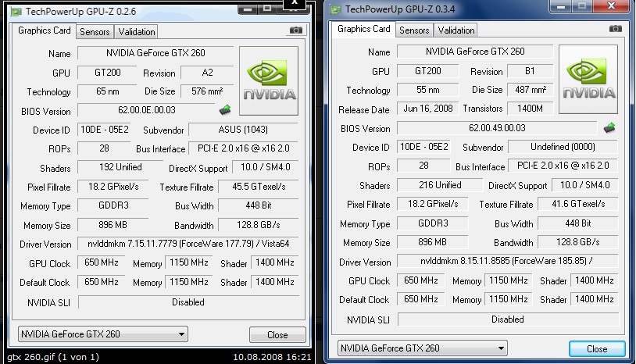This screenshot has height=364, width=636.
Task: Expand the GPU selector dropdown in GPU-Z 0.3.4
Action: (x=422, y=348)
